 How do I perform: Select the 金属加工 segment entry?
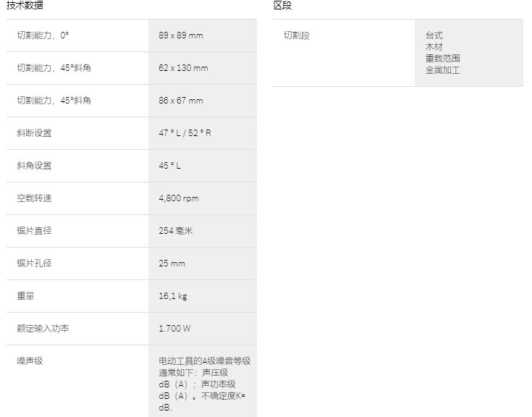[443, 70]
